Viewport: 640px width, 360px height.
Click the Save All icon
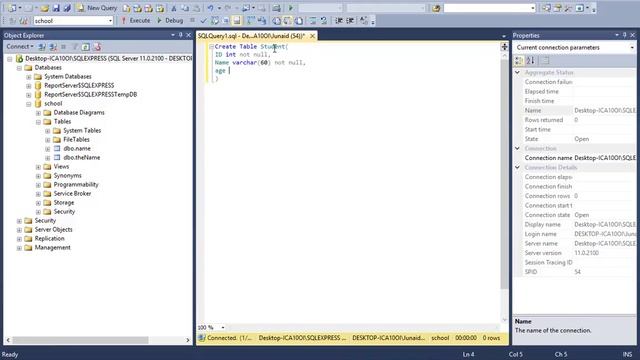[x=67, y=8]
